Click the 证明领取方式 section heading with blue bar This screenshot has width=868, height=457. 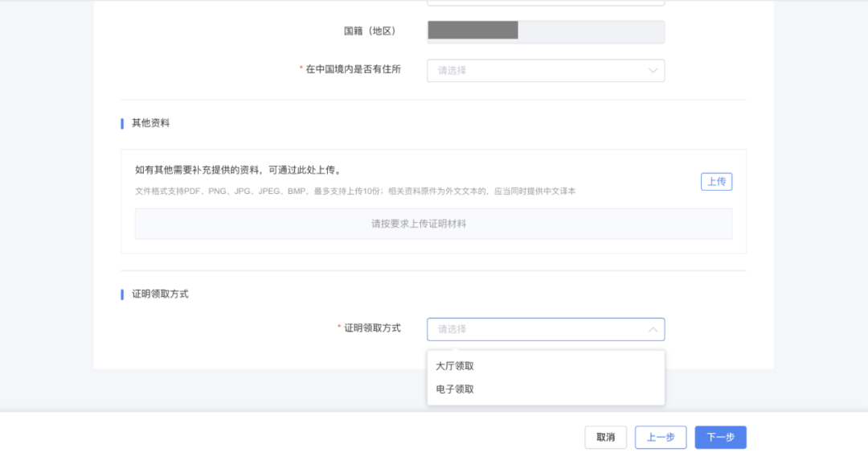(160, 294)
